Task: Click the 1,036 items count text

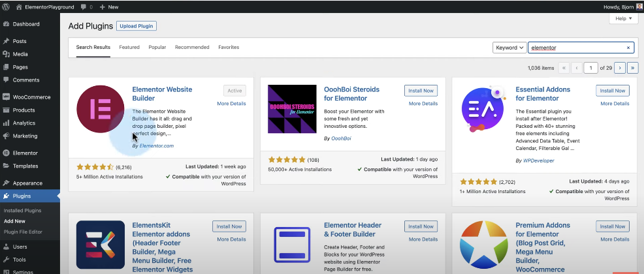Action: tap(541, 68)
